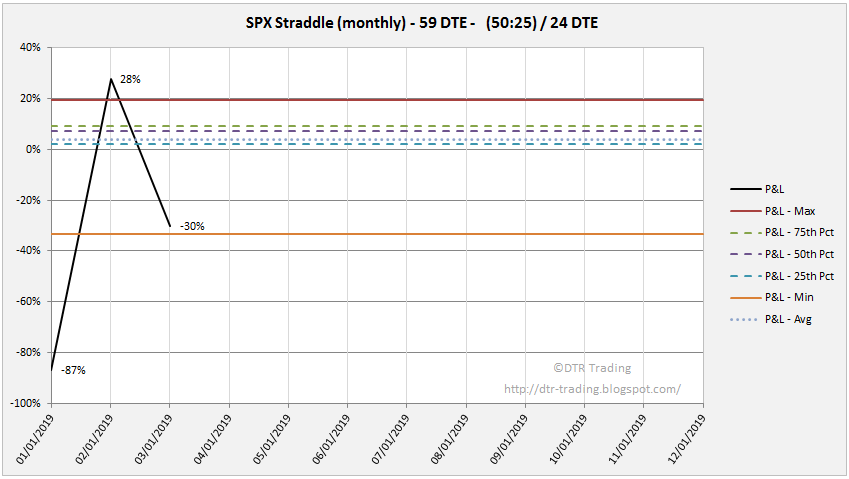Click the 01/01/2019 x-axis date label
The width and height of the screenshot is (849, 479).
[x=34, y=439]
